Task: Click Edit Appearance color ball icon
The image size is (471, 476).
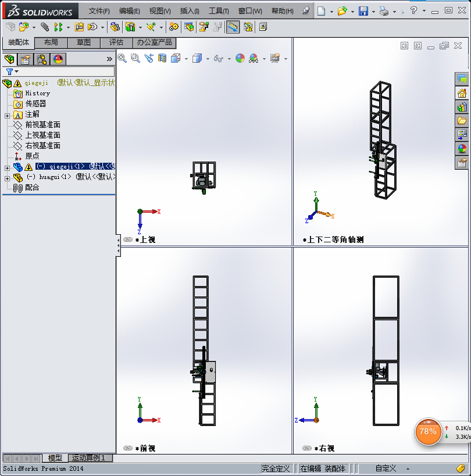Action: click(x=240, y=58)
